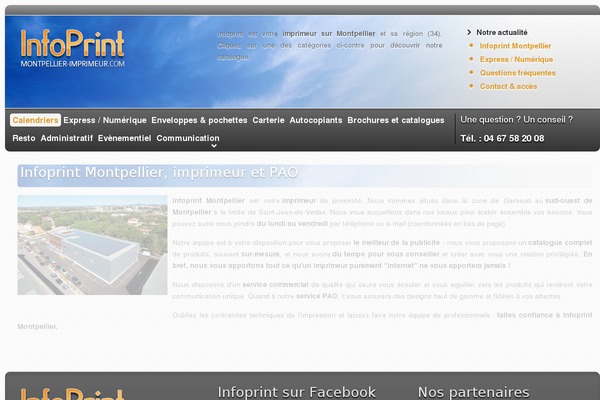Click the 'Infoprint sur Facebook' footer heading
This screenshot has height=400, width=600.
297,392
